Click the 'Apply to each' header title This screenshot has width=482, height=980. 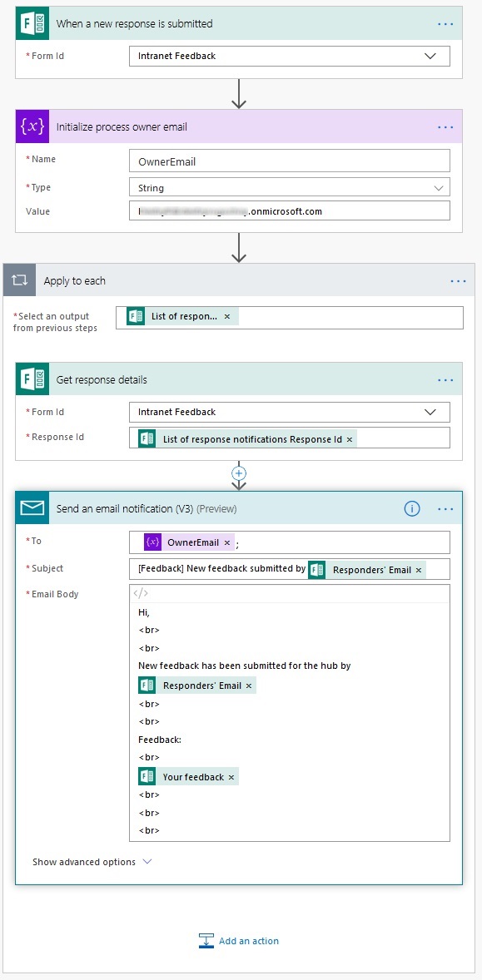coord(74,281)
